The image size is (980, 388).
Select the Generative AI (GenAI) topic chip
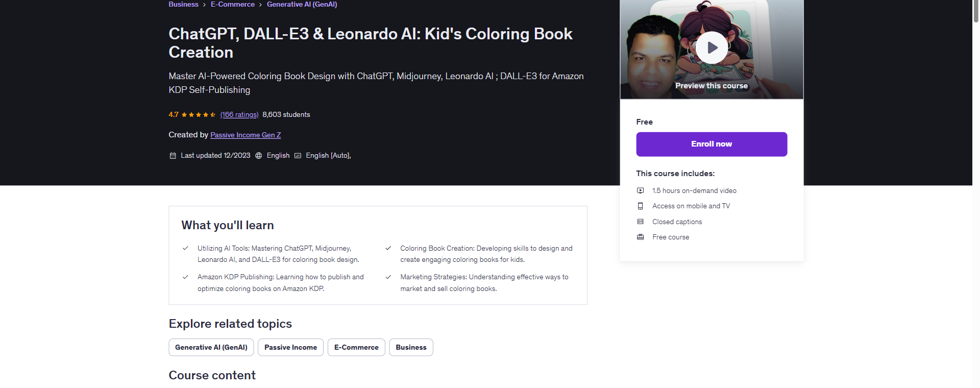pos(211,347)
